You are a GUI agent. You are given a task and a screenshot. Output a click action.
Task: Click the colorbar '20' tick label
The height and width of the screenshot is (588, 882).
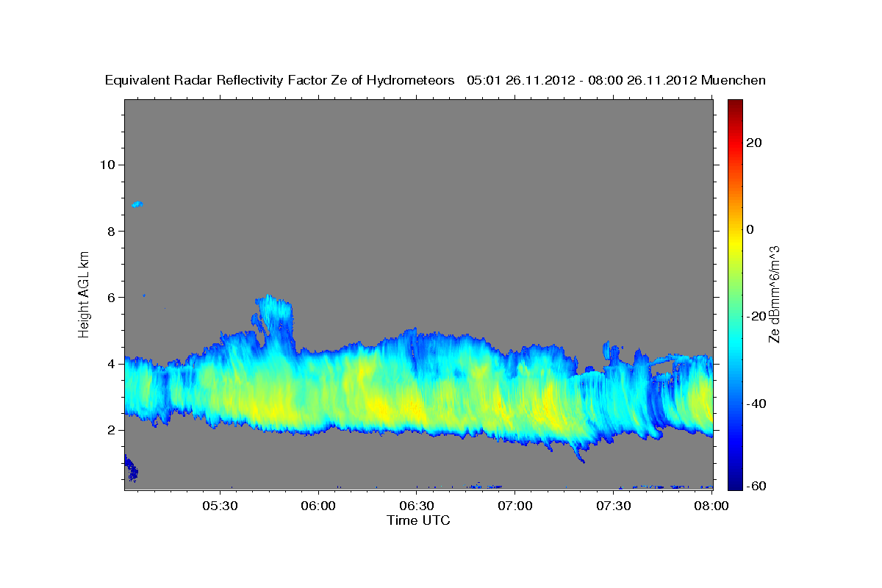point(753,143)
